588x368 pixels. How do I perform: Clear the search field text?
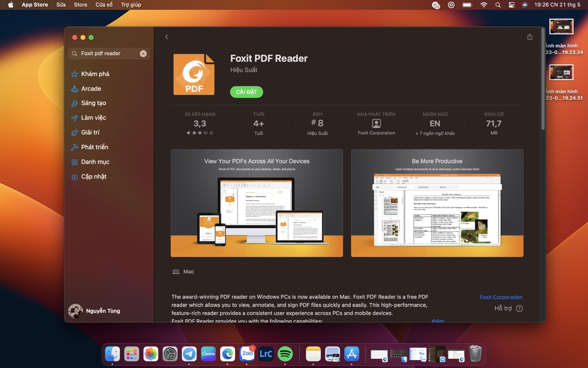143,54
